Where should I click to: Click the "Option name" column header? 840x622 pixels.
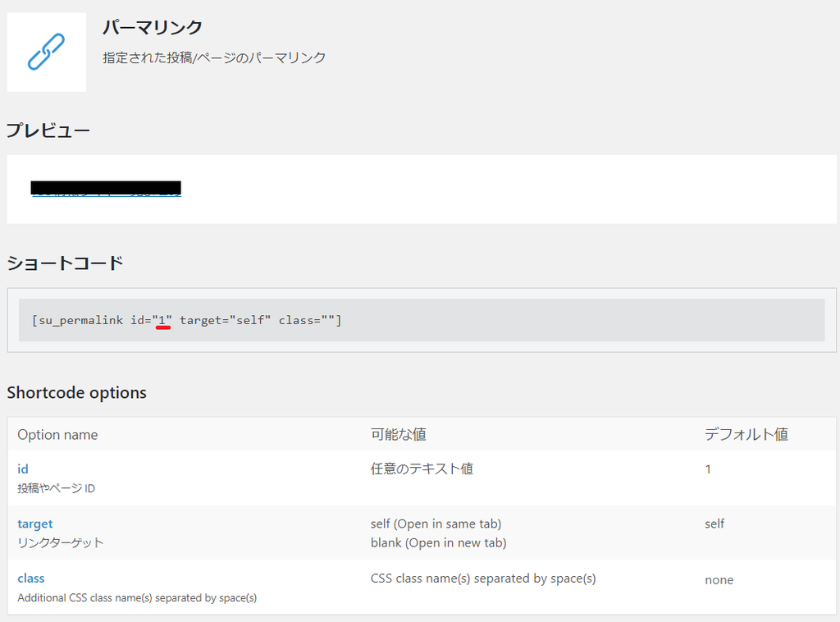click(57, 434)
